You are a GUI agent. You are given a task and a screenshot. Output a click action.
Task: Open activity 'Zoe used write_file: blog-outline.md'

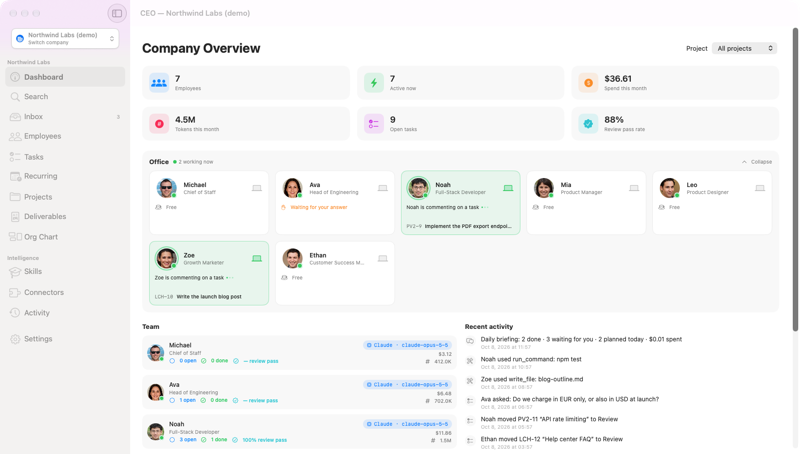pos(532,380)
